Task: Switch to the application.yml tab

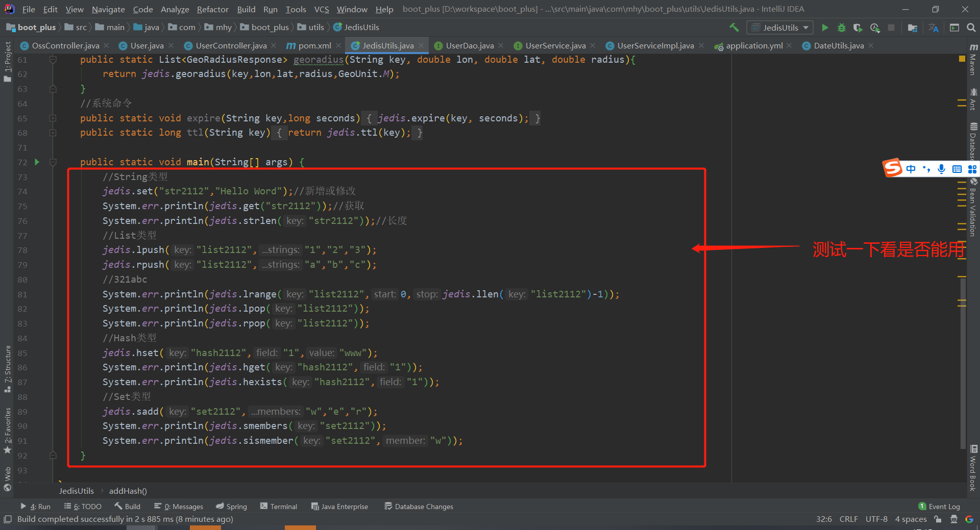Action: tap(754, 46)
